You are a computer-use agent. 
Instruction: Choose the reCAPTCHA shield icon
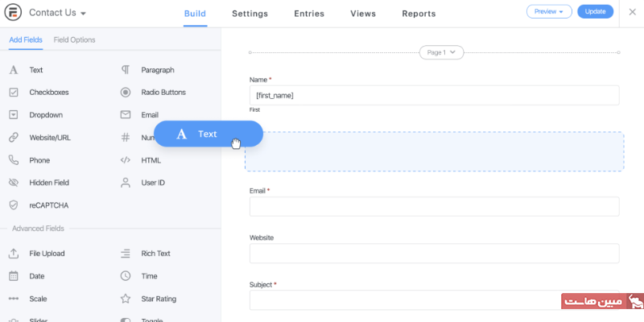(x=14, y=205)
